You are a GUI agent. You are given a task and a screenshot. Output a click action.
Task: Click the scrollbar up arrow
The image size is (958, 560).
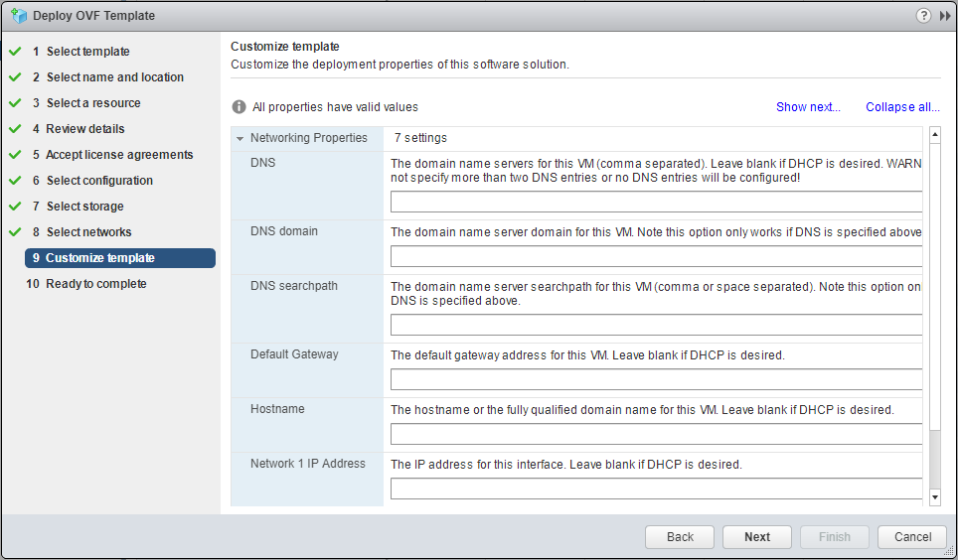point(934,134)
